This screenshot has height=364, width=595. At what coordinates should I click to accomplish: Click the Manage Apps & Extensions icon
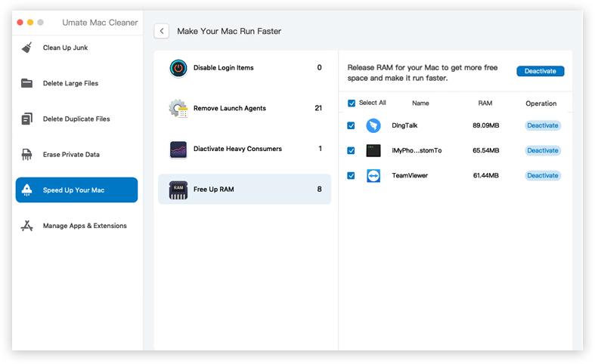(27, 226)
